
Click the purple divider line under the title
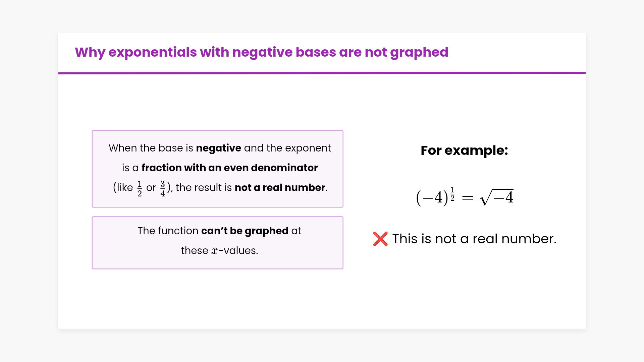point(322,73)
